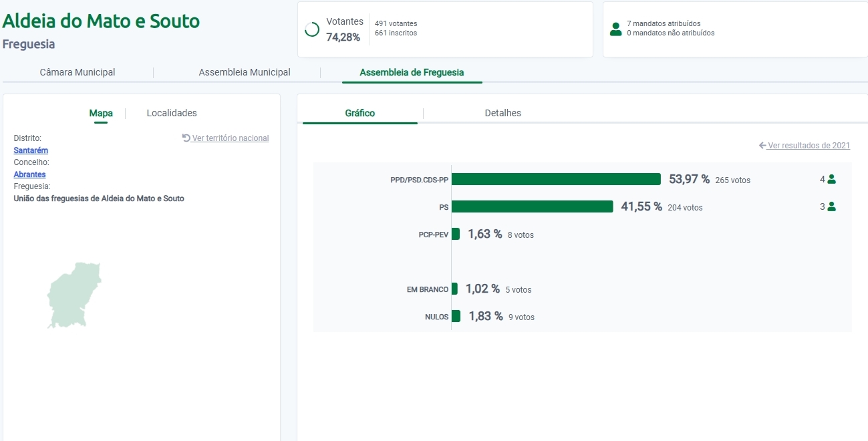868x441 pixels.
Task: Click the left arrow icon before 2021 results
Action: [762, 146]
